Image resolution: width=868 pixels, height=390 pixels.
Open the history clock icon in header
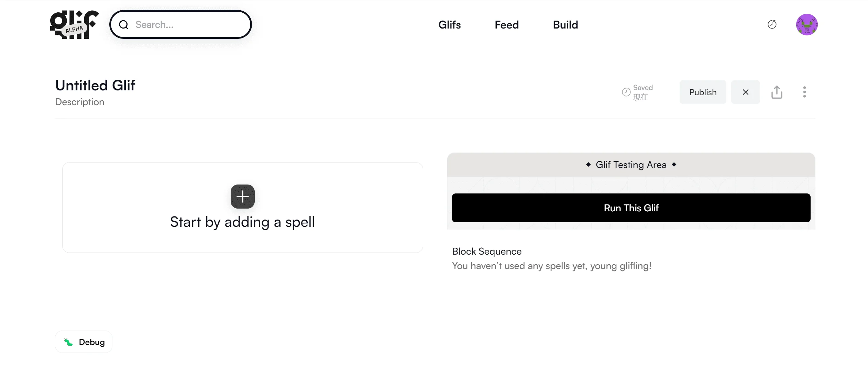tap(772, 24)
